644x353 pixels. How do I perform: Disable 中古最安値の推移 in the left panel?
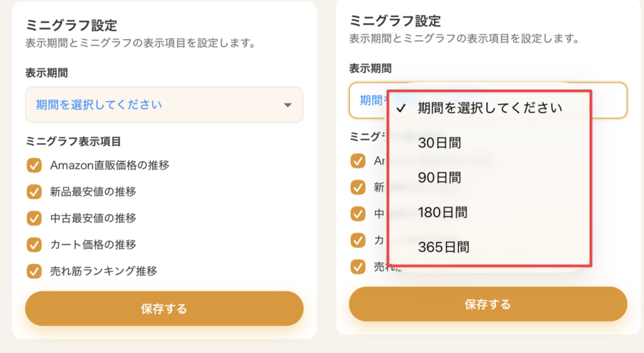tap(34, 218)
